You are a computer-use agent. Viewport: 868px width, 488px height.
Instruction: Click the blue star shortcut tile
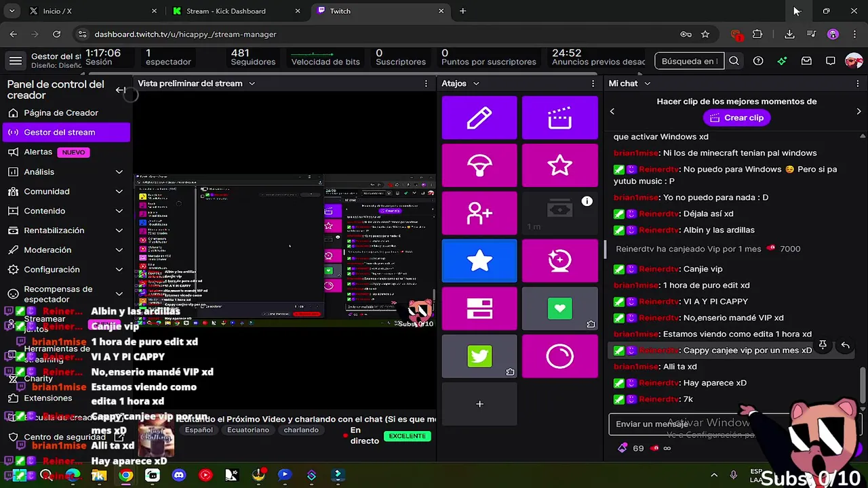pyautogui.click(x=479, y=261)
